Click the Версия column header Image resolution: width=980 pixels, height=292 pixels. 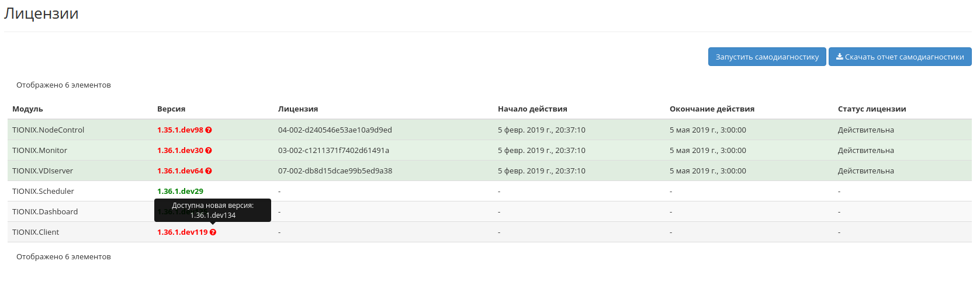pyautogui.click(x=171, y=109)
